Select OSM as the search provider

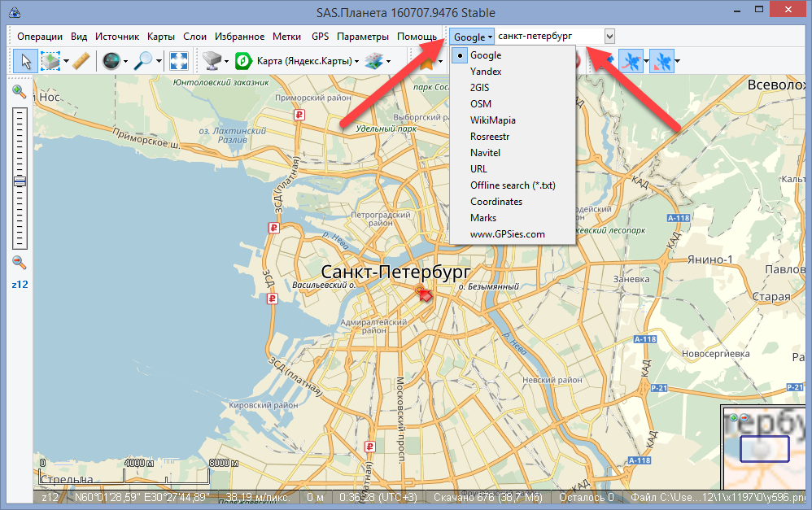(x=480, y=104)
